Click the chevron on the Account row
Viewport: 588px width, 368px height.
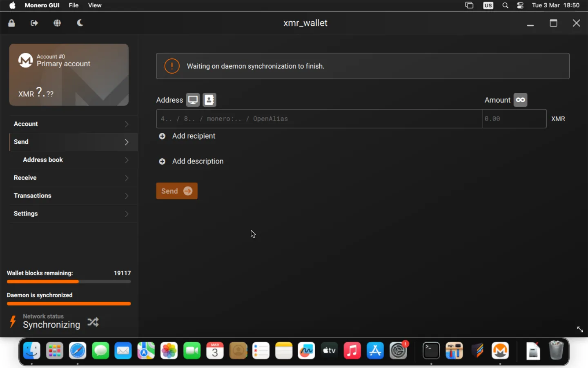pos(127,124)
